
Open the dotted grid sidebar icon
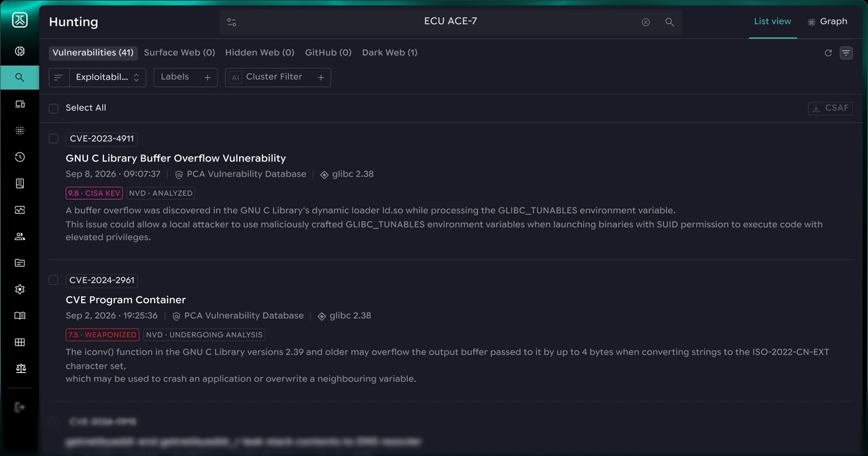pos(20,130)
